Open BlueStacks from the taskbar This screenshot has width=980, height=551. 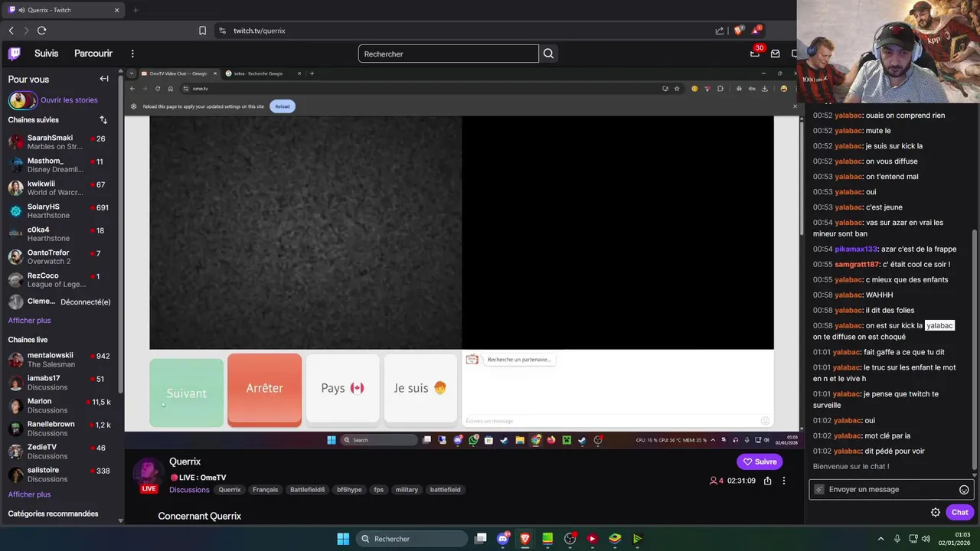615,539
